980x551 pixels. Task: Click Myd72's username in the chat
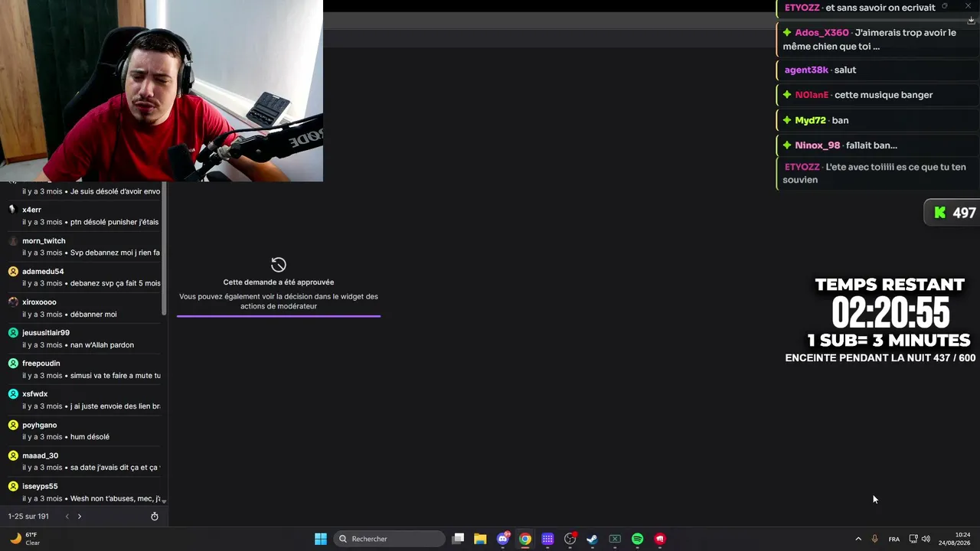pyautogui.click(x=810, y=120)
